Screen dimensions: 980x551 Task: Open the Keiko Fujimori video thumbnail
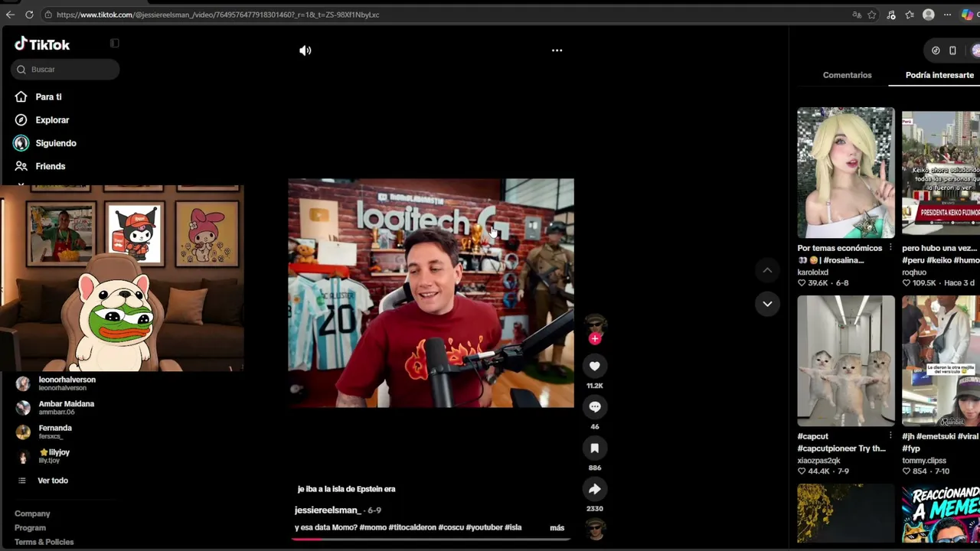tap(941, 173)
